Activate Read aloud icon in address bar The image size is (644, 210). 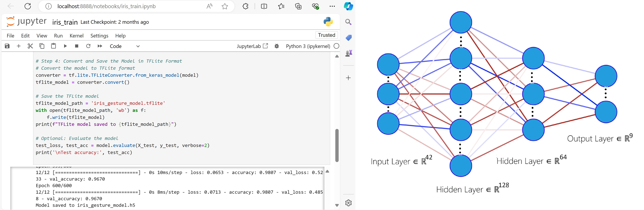pos(209,6)
